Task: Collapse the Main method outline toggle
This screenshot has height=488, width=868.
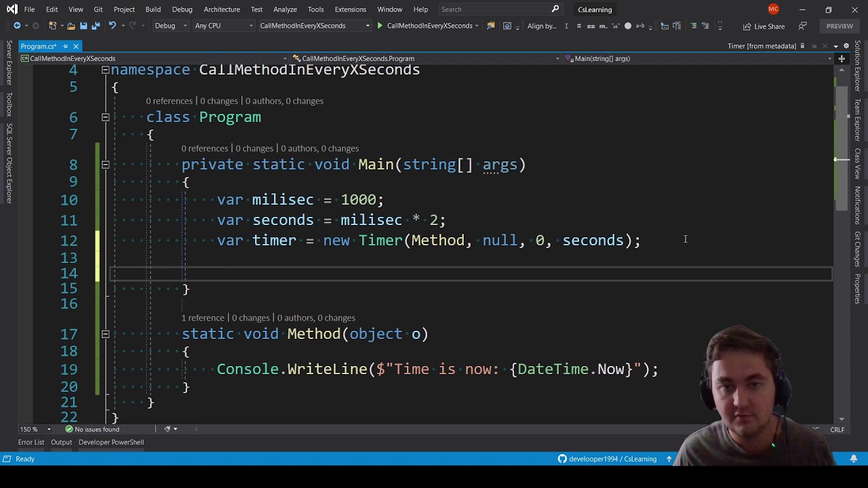Action: (105, 165)
